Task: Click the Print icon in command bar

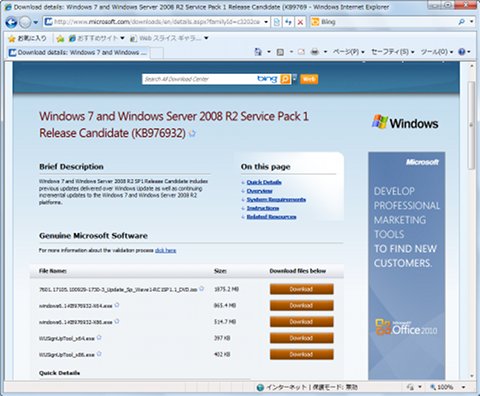Action: (315, 52)
